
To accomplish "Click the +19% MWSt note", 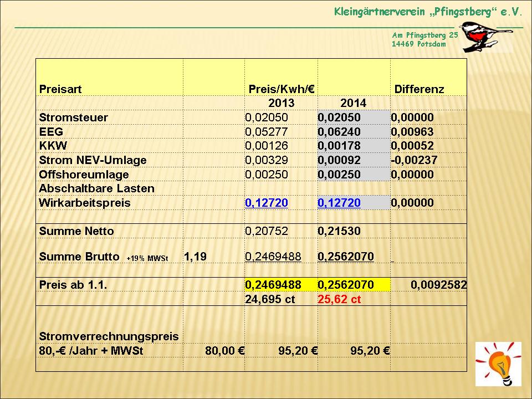I will pyautogui.click(x=147, y=258).
